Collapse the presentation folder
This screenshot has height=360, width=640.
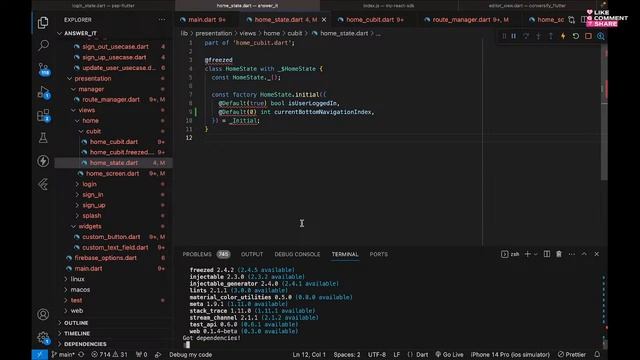(93, 78)
